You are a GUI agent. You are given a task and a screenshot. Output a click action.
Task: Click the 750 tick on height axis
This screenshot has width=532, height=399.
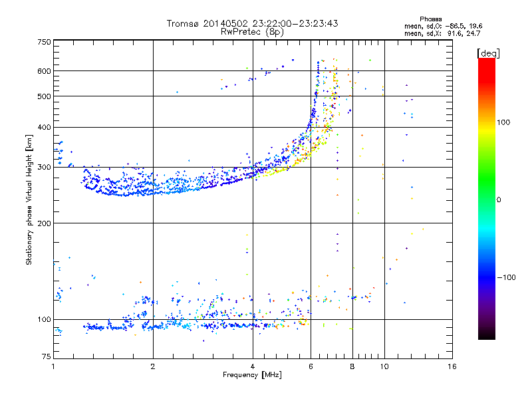[x=44, y=42]
